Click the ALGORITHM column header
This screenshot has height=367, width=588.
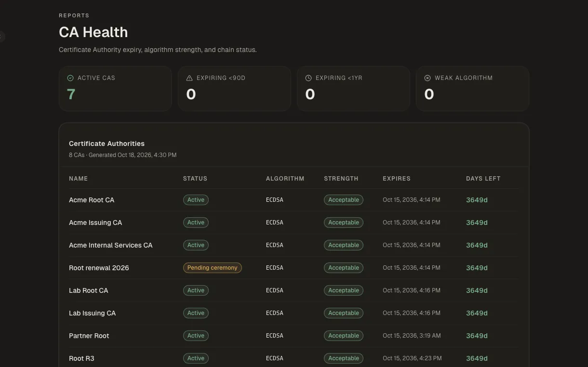(x=285, y=179)
